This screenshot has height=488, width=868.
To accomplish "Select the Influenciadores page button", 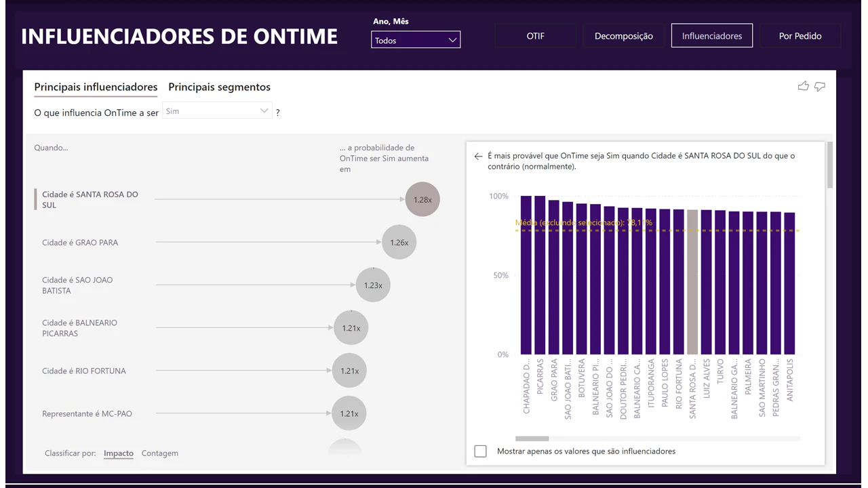I will tap(712, 36).
